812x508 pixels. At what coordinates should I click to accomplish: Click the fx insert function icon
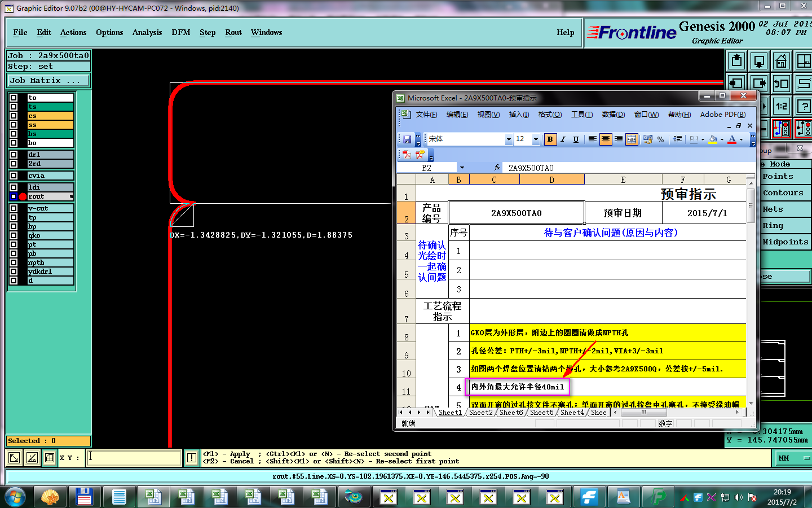point(497,168)
